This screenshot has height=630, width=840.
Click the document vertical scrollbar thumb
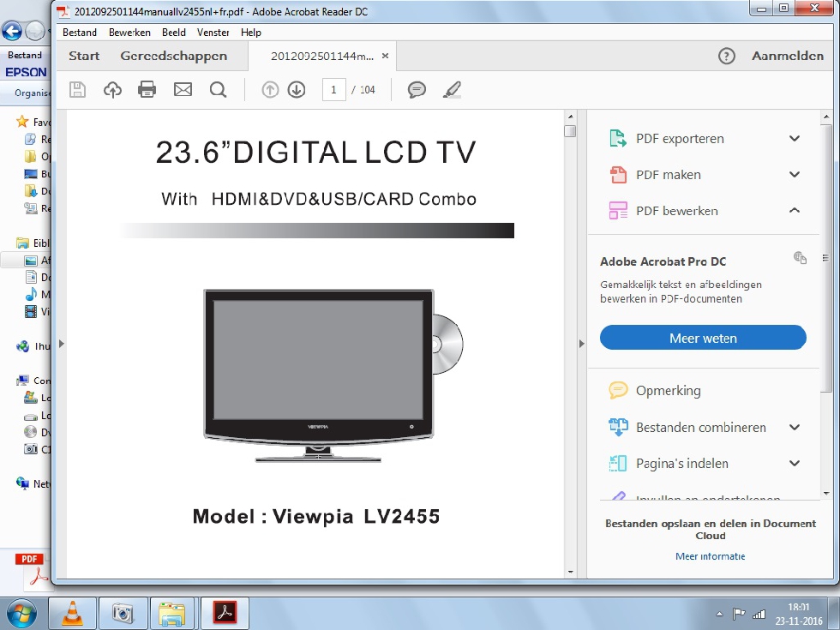(x=570, y=130)
